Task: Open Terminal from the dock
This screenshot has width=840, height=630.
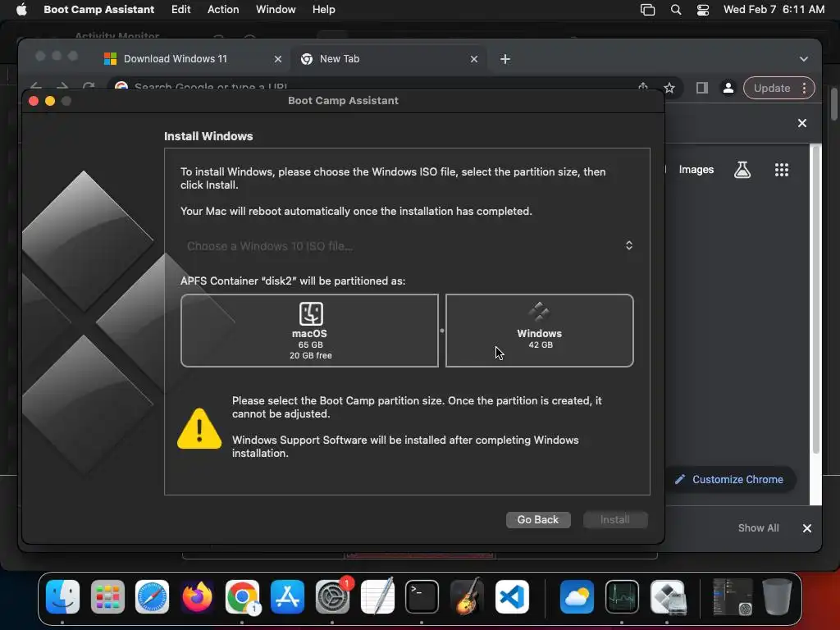Action: pyautogui.click(x=422, y=597)
